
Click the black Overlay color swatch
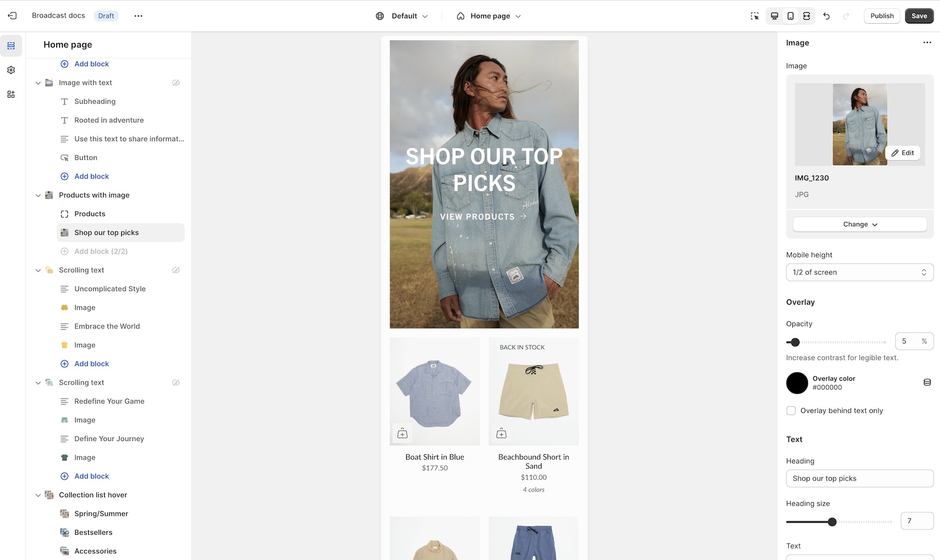click(797, 383)
